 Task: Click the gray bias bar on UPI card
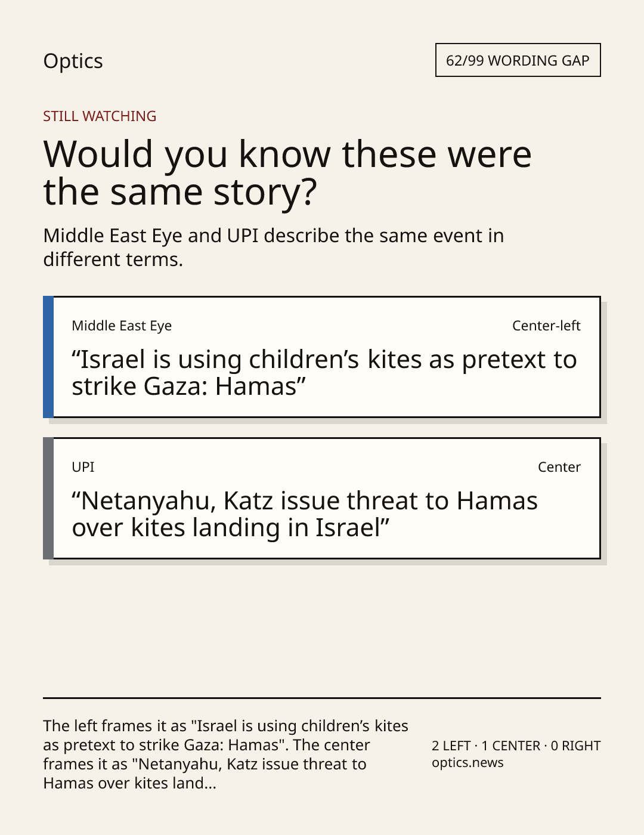click(48, 498)
